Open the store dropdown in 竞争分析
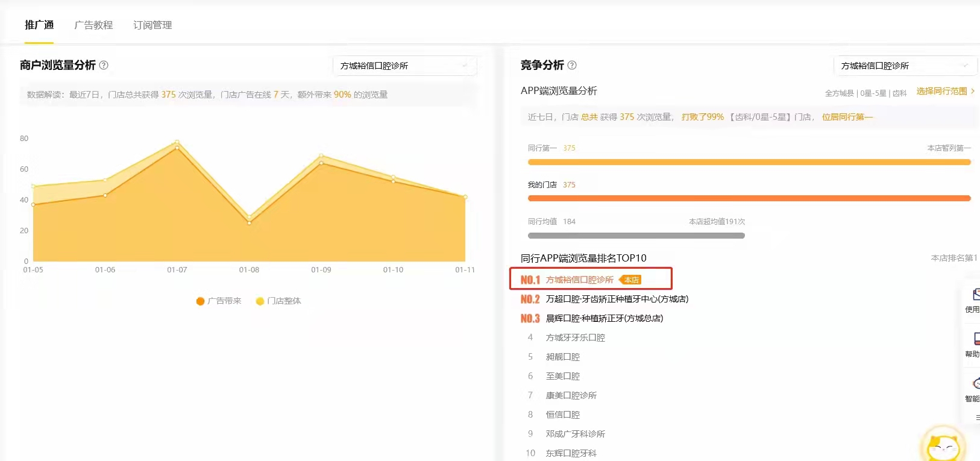The image size is (980, 461). coord(905,66)
